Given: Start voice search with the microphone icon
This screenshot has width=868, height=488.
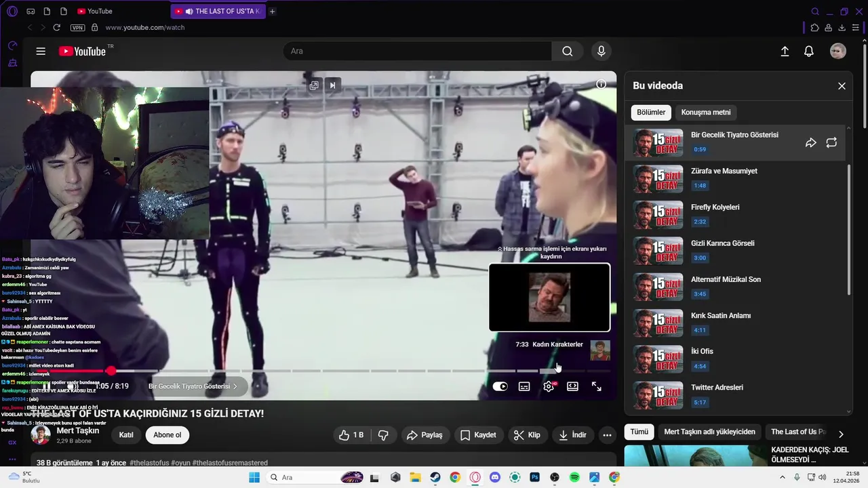Looking at the screenshot, I should 601,52.
